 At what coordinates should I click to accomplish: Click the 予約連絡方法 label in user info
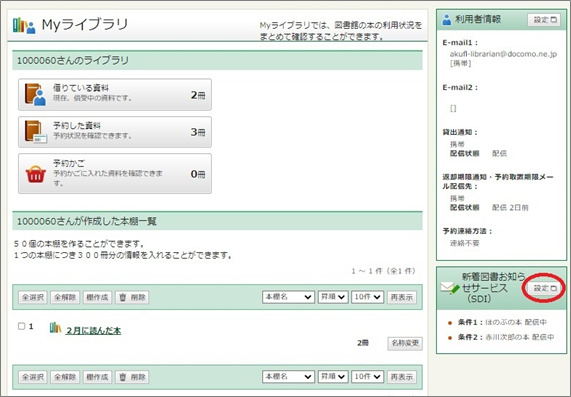pos(467,231)
